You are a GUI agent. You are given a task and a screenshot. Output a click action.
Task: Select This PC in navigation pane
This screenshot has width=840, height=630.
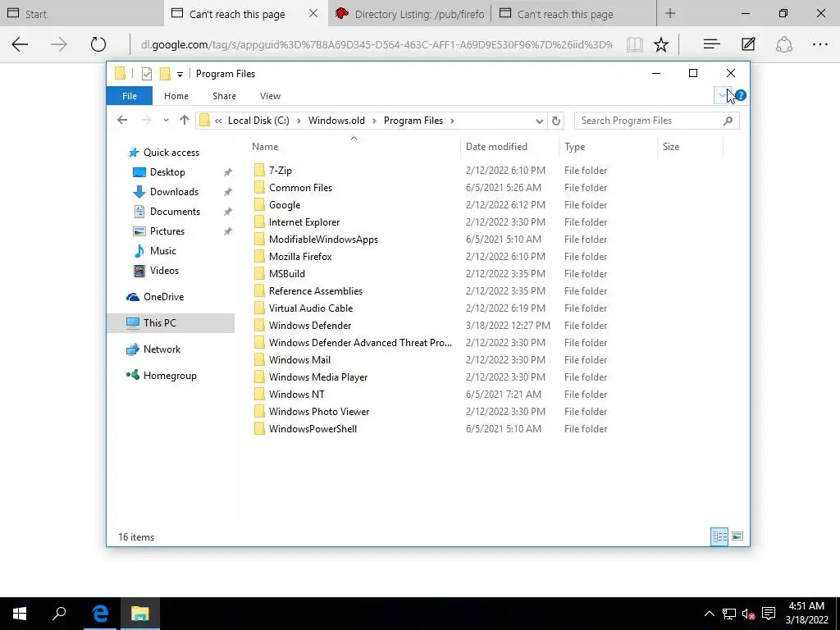(159, 323)
